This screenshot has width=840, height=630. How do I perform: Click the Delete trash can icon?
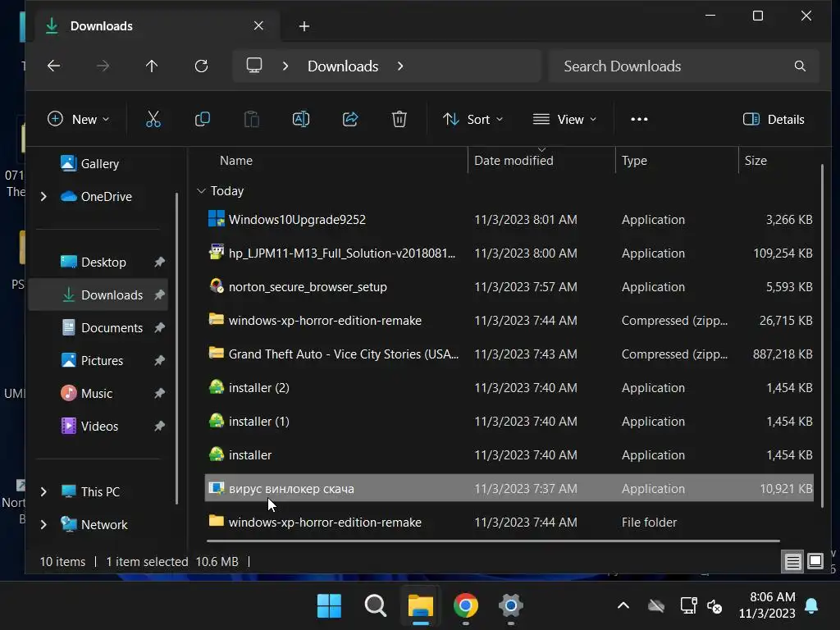399,119
